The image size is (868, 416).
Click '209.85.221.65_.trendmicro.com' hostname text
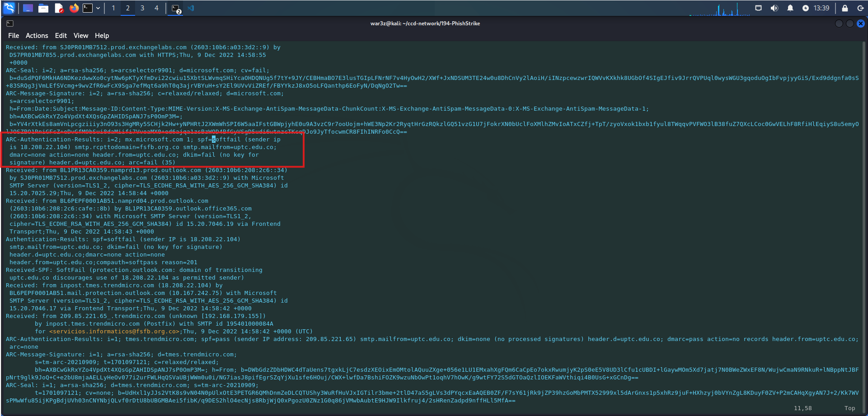click(113, 316)
